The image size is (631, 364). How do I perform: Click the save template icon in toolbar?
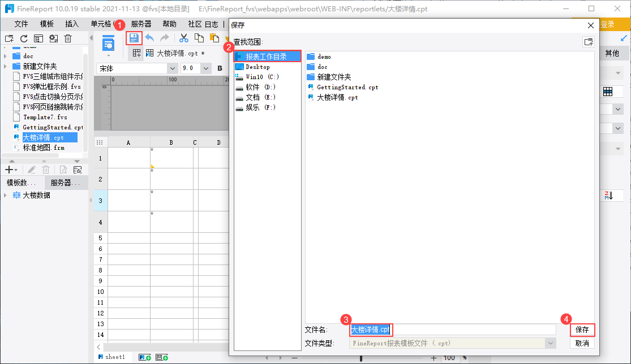pyautogui.click(x=134, y=38)
